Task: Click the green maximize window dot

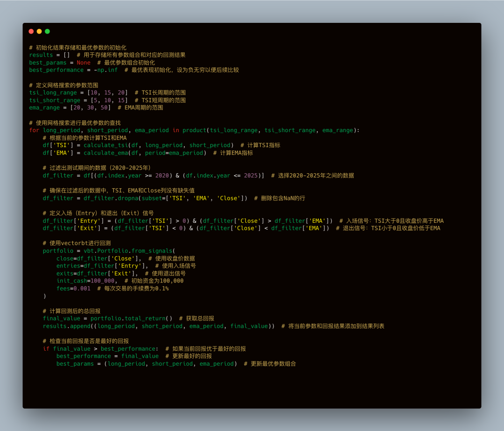Action: [x=47, y=31]
